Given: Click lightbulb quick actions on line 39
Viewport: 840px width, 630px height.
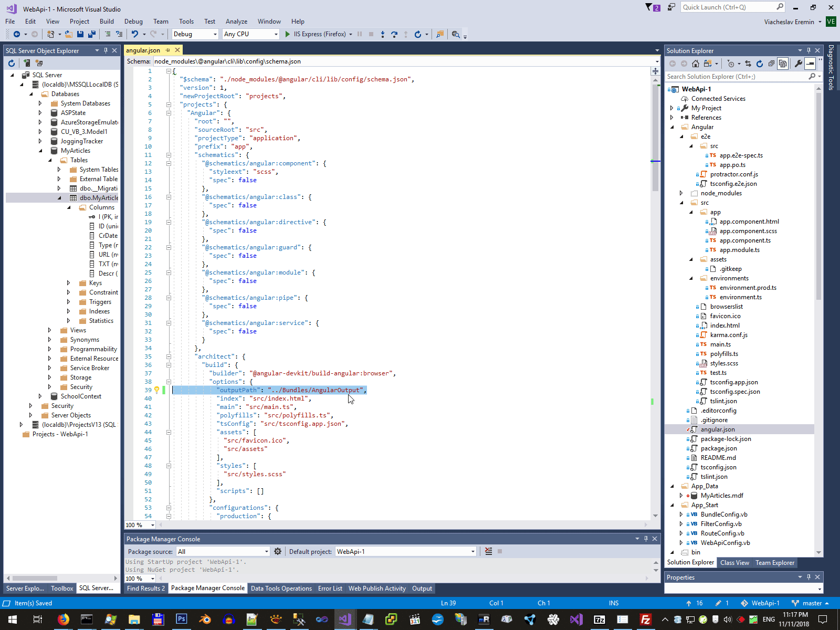Looking at the screenshot, I should 156,390.
